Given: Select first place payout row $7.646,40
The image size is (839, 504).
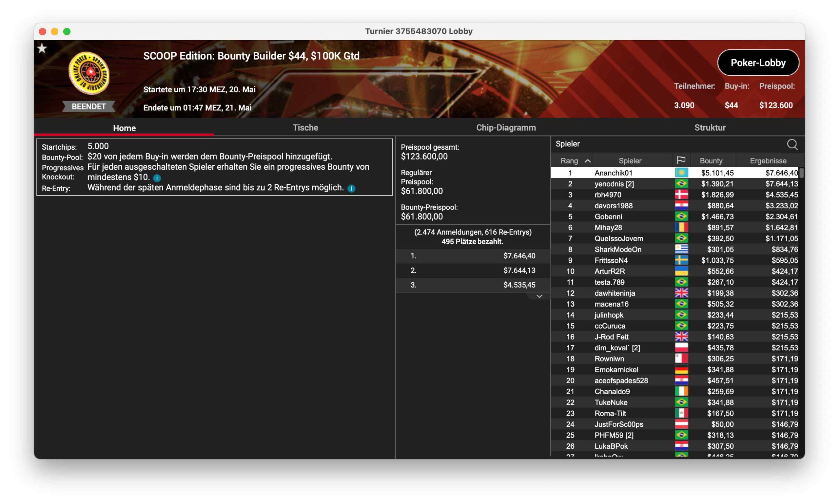Looking at the screenshot, I should [x=472, y=256].
